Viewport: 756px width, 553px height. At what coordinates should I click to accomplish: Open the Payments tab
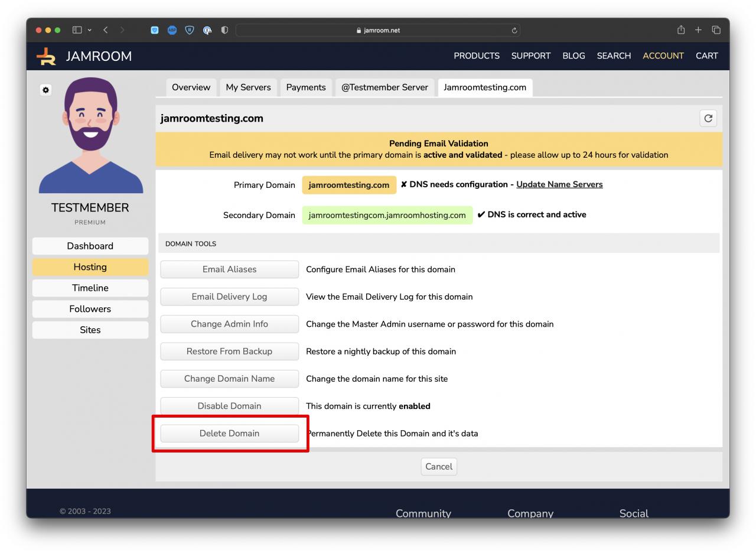point(305,87)
